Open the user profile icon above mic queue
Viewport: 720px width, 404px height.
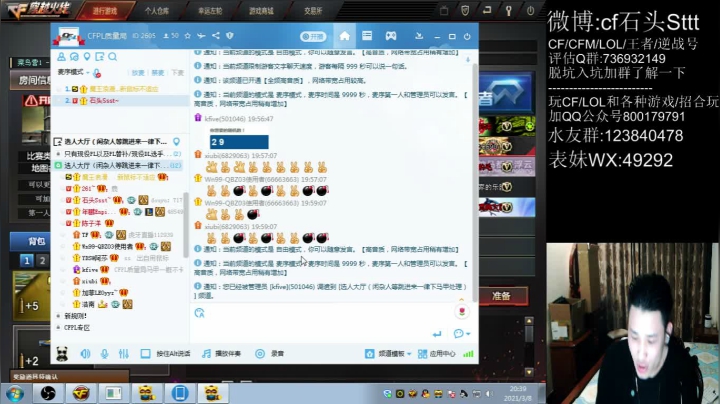[61, 56]
